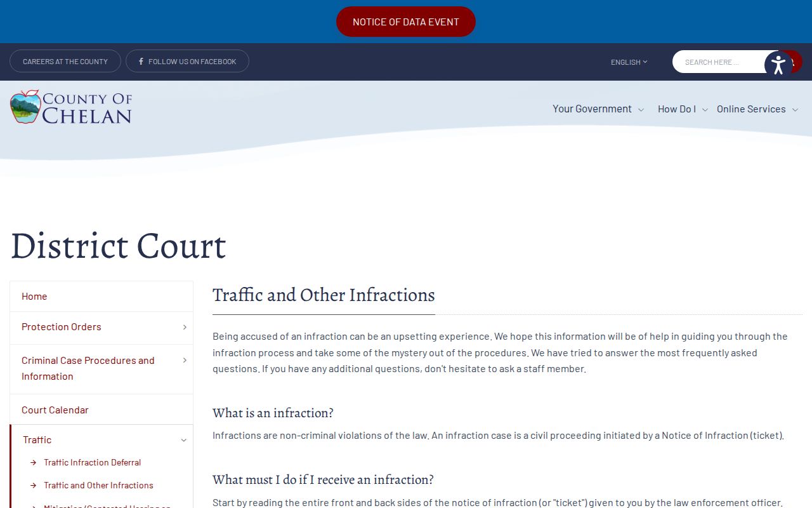
Task: Open Traffic Infraction Deferral link
Action: click(x=93, y=463)
